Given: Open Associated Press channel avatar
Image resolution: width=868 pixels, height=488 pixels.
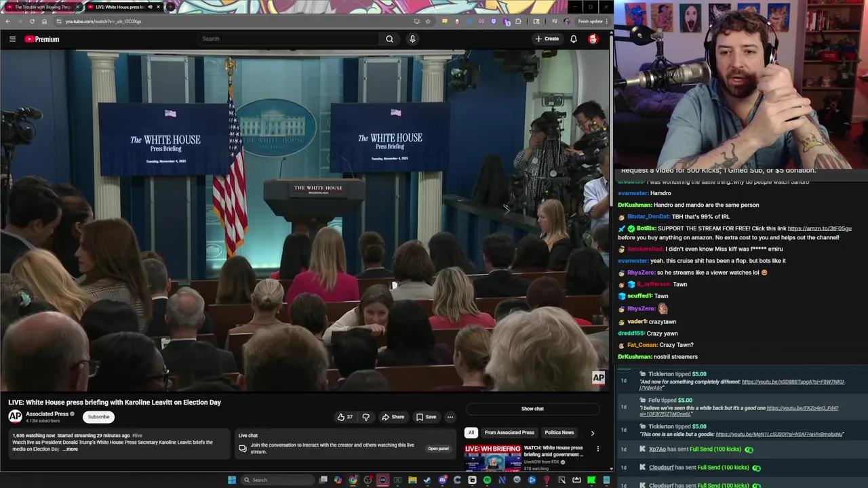Looking at the screenshot, I should tap(15, 416).
